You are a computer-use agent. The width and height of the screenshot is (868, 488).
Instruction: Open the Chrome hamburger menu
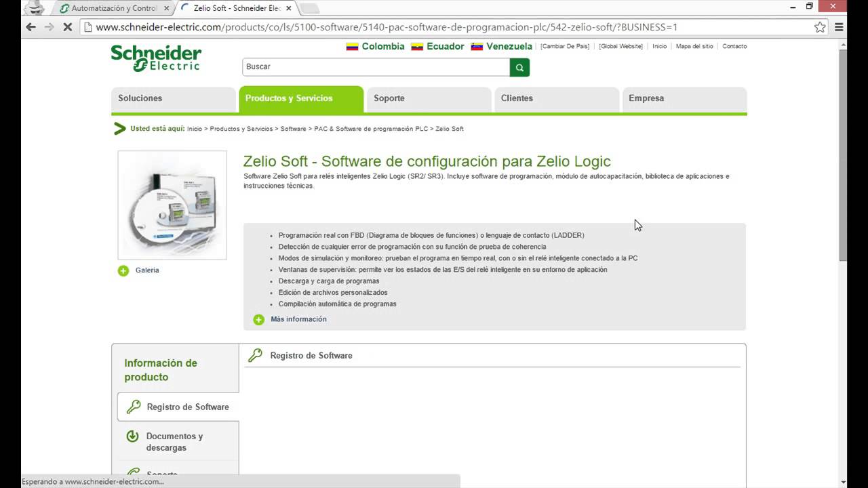click(839, 27)
